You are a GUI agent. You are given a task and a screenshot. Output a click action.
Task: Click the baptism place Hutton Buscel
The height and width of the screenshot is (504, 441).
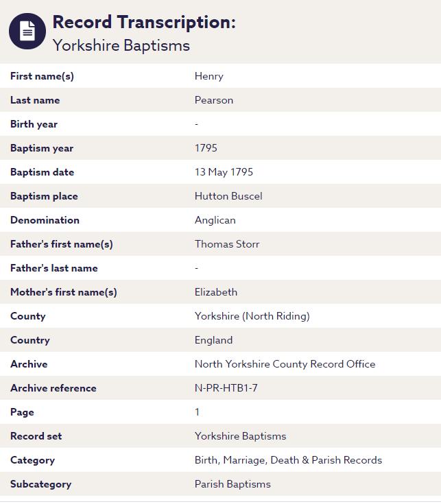pos(228,196)
